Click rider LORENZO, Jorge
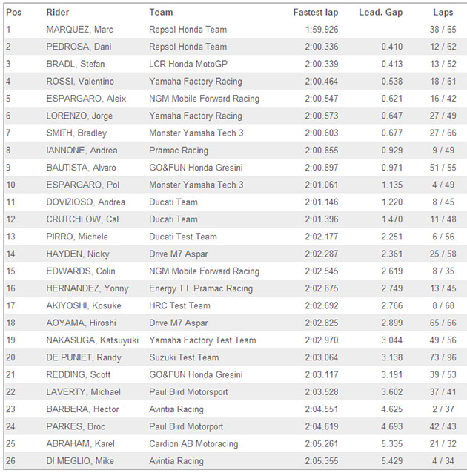 79,116
